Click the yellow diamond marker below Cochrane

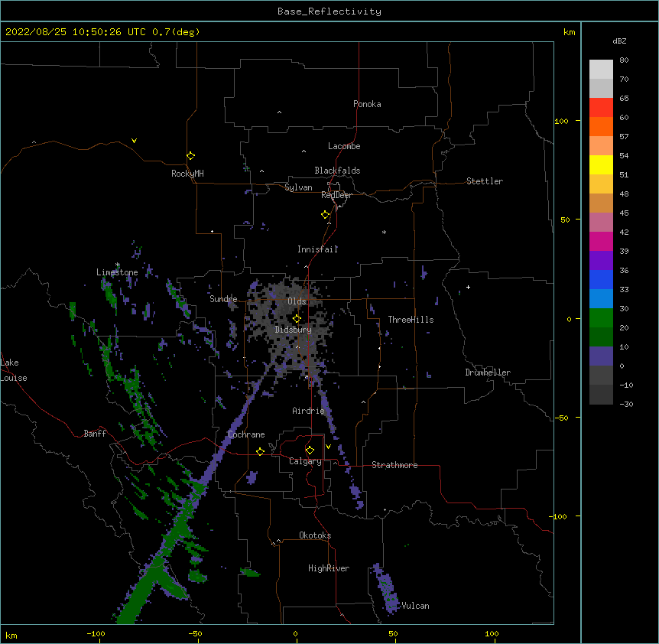pos(260,451)
